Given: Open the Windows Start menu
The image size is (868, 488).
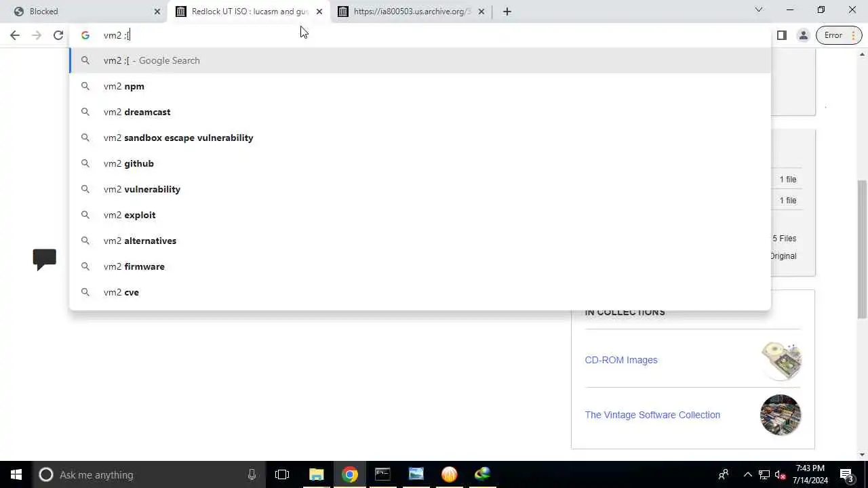Looking at the screenshot, I should 16,474.
